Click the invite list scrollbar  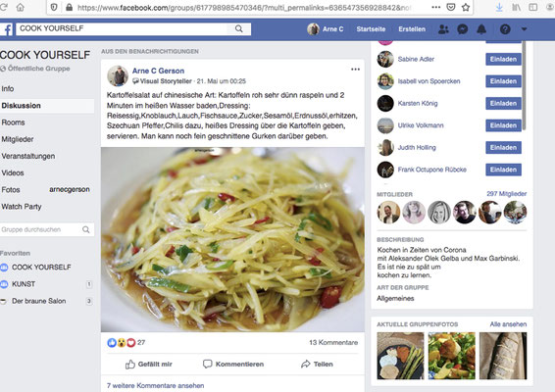click(524, 85)
